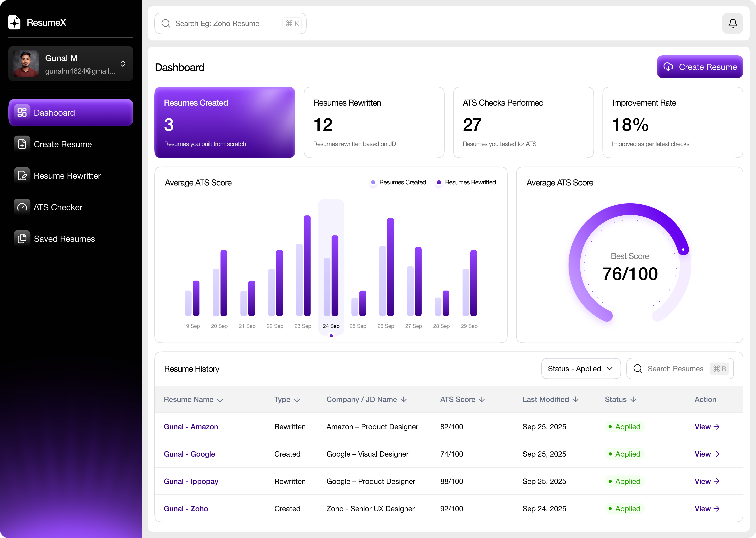
Task: Open the Status - Applied dropdown
Action: (x=581, y=369)
